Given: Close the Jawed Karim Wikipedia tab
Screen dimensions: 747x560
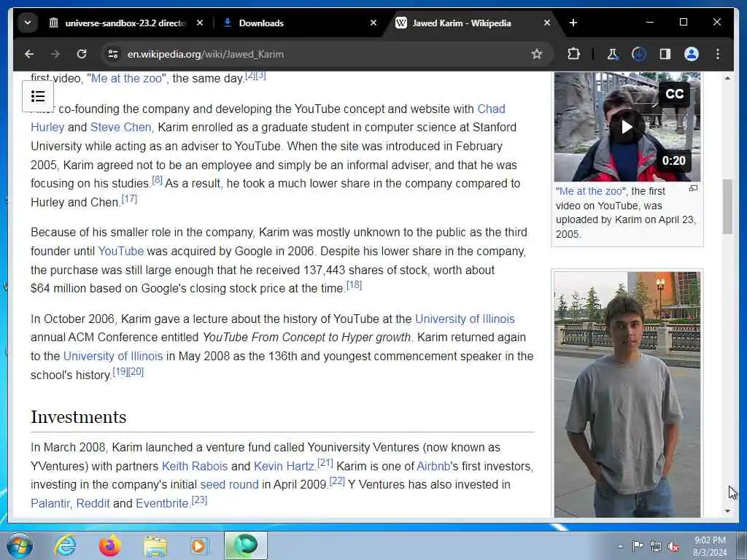Looking at the screenshot, I should tap(547, 23).
